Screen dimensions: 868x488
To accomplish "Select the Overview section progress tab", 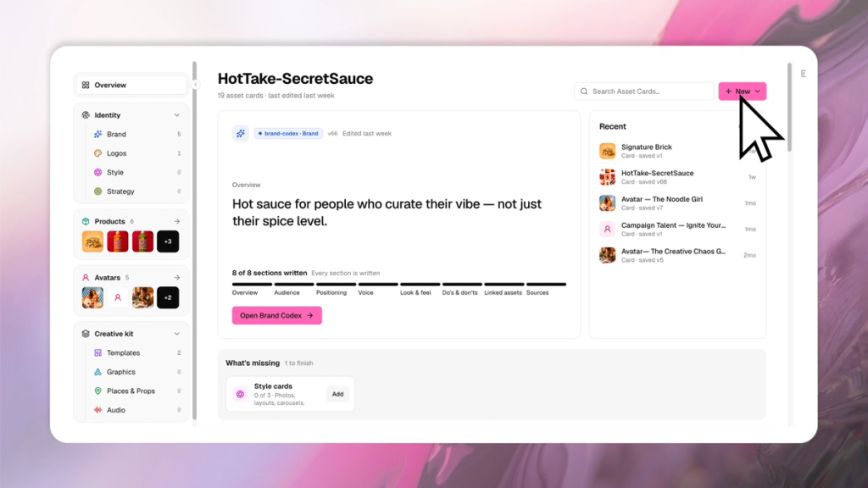I will [x=252, y=288].
